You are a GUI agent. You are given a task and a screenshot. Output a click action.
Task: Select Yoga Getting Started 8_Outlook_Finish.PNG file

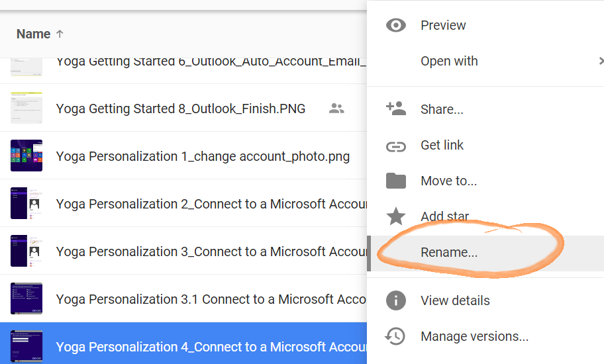click(x=180, y=109)
